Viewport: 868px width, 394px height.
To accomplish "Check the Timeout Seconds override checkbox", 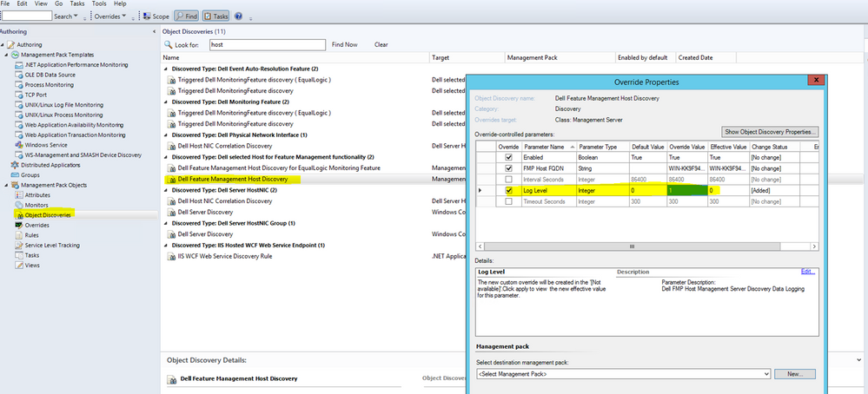I will point(509,201).
